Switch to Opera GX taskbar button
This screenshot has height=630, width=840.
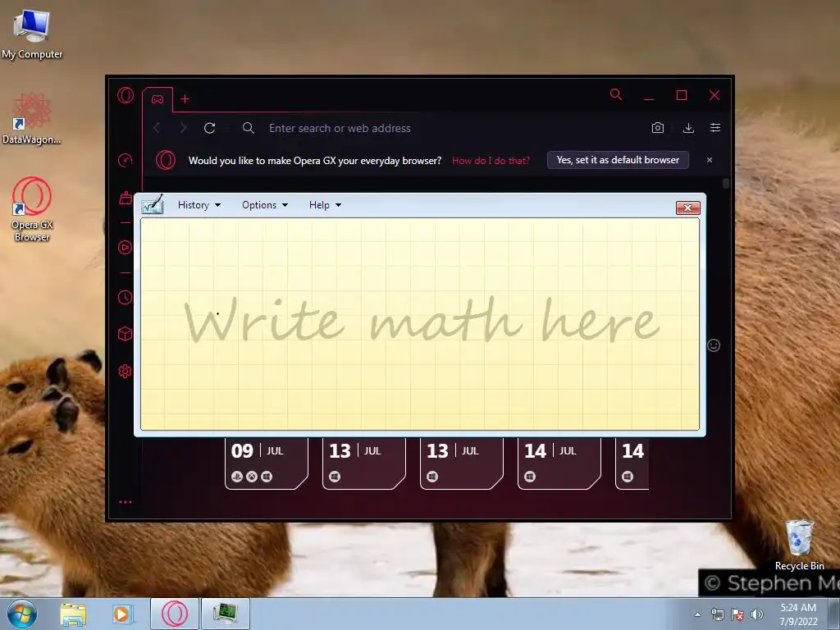175,614
